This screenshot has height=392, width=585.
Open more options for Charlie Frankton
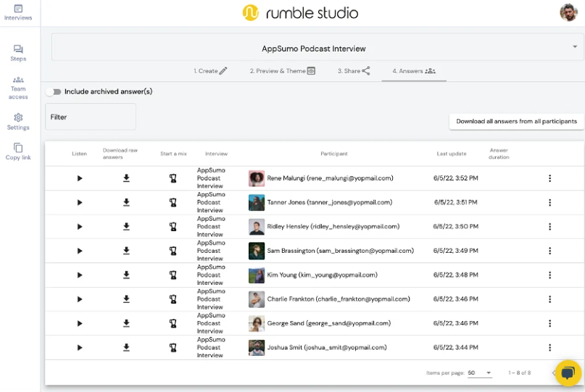(549, 299)
